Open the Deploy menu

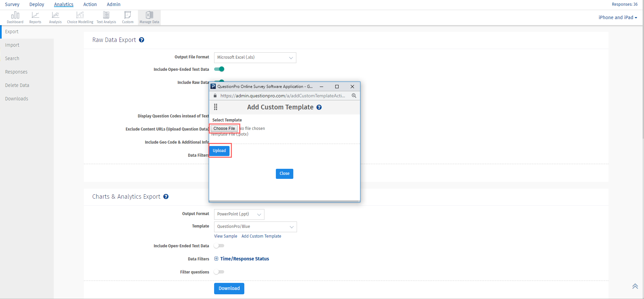pos(37,4)
